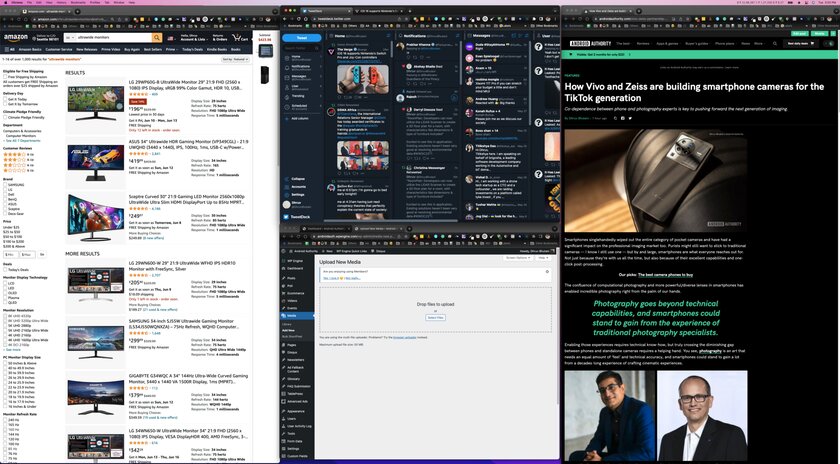This screenshot has width=840, height=464.
Task: Open the Sort by Featured dropdown
Action: pyautogui.click(x=235, y=59)
